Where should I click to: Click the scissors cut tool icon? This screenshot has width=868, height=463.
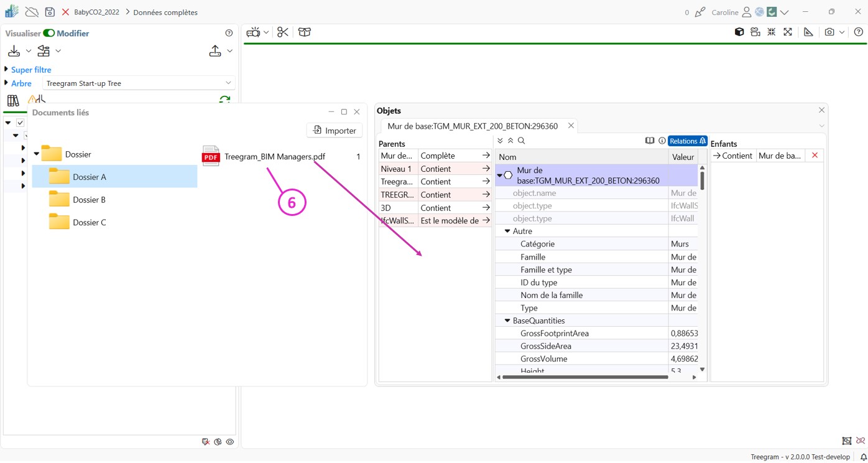283,32
